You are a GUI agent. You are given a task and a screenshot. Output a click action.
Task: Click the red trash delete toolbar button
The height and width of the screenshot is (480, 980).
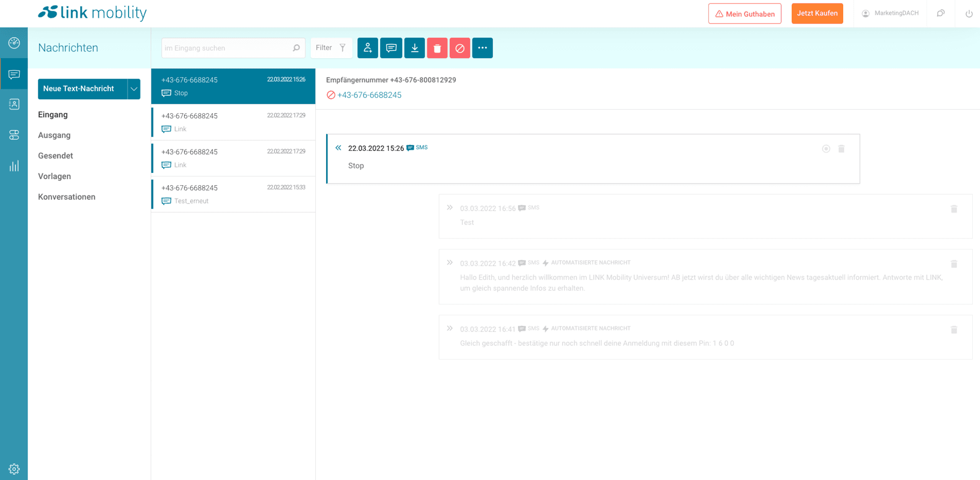437,48
